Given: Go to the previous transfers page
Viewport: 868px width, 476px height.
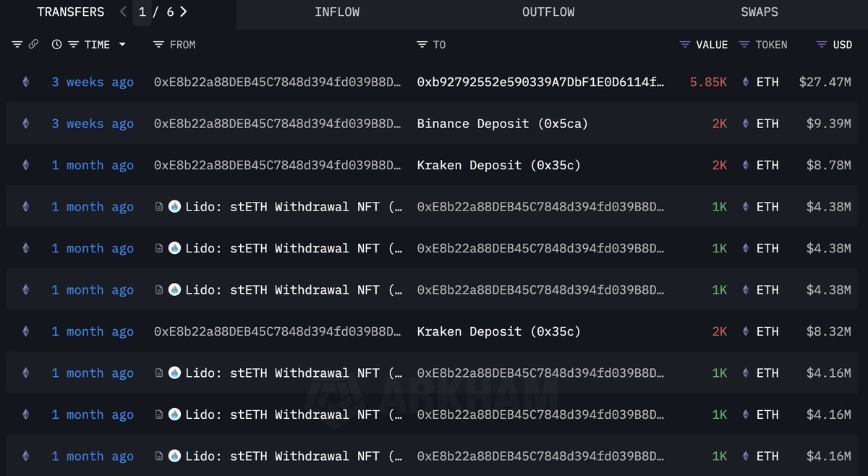Looking at the screenshot, I should pos(123,12).
